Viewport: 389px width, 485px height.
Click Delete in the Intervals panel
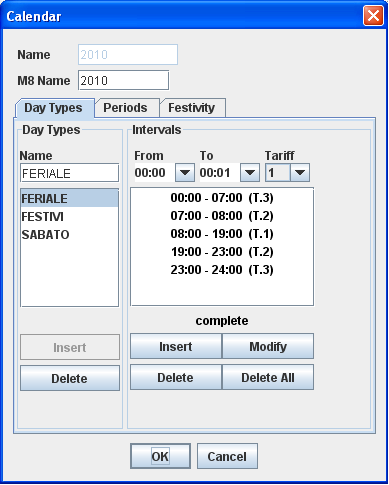pyautogui.click(x=176, y=377)
